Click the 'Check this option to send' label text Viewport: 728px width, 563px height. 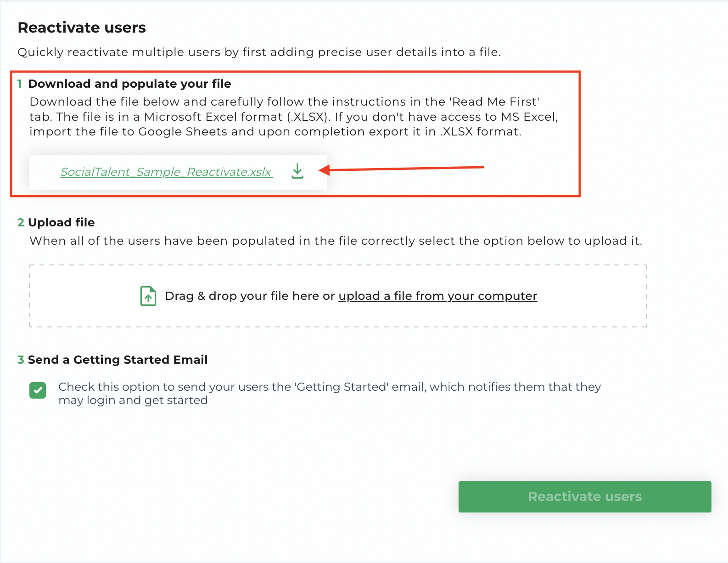tap(330, 394)
